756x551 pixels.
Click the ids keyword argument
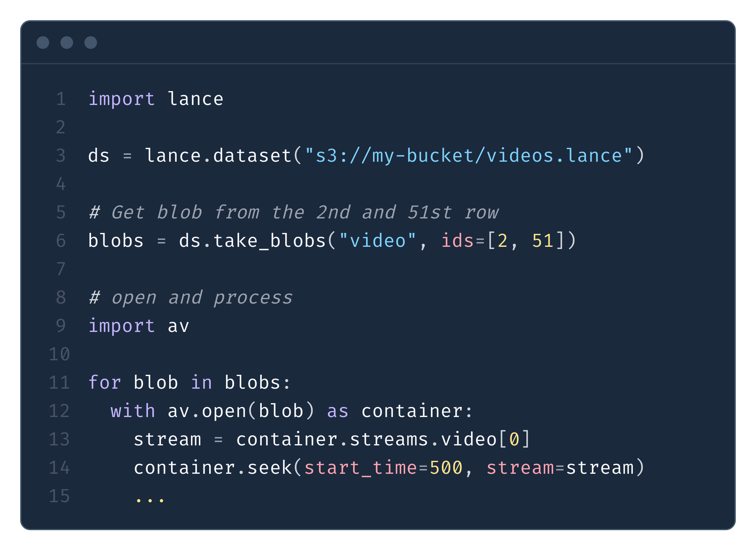coord(457,241)
